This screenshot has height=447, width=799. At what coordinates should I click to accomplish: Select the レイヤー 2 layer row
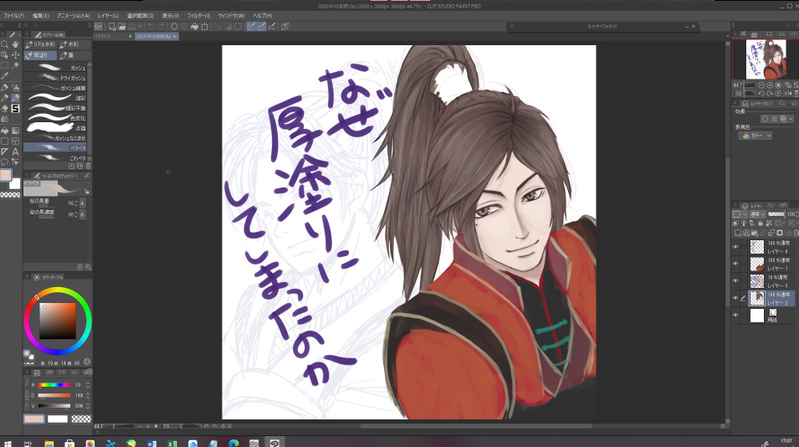[x=771, y=299]
